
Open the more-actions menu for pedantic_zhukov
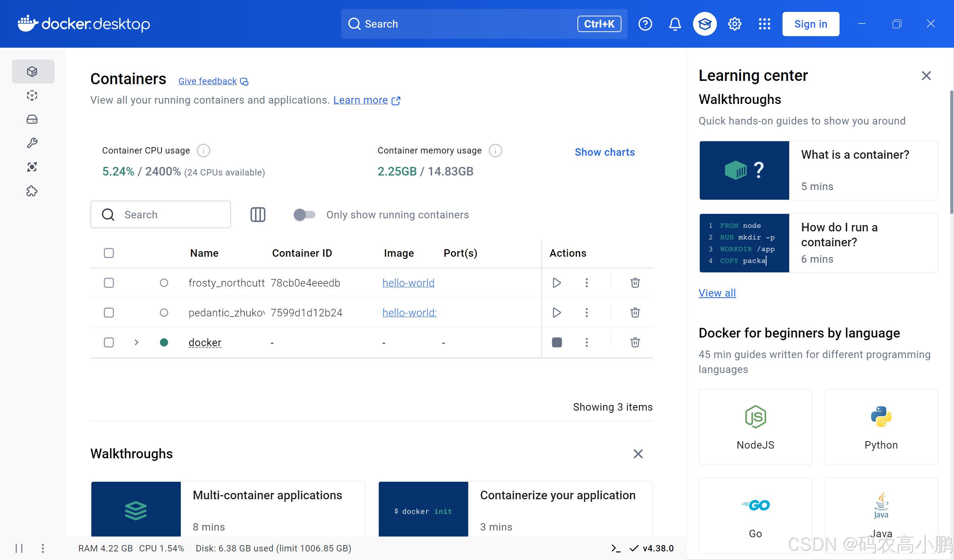coord(586,313)
